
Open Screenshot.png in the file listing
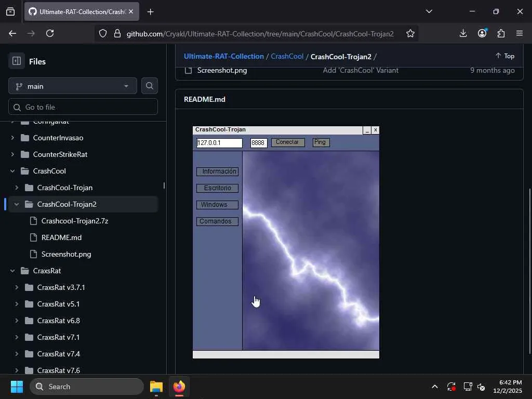pyautogui.click(x=222, y=70)
